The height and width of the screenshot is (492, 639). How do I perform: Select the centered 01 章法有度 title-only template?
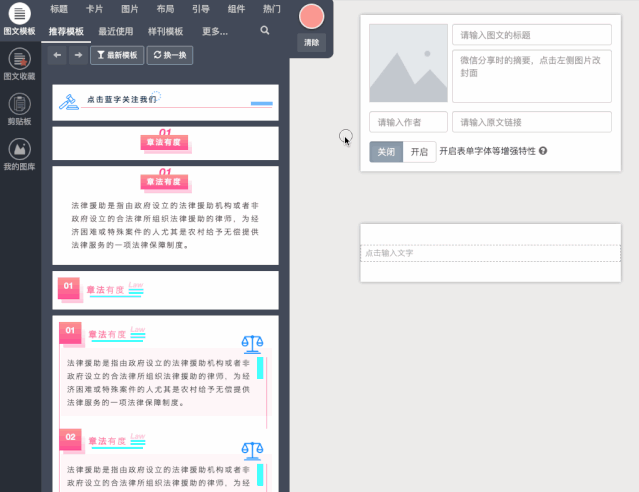click(165, 143)
